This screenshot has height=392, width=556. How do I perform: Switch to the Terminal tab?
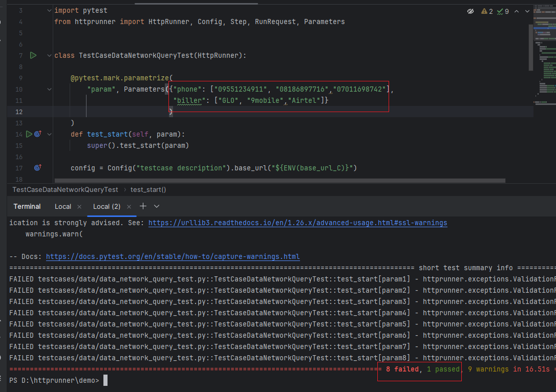click(x=27, y=206)
